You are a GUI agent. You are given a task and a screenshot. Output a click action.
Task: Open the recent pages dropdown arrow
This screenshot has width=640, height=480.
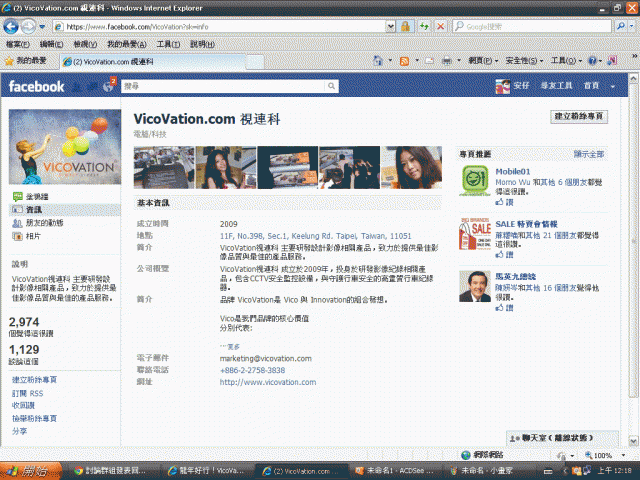(x=42, y=27)
